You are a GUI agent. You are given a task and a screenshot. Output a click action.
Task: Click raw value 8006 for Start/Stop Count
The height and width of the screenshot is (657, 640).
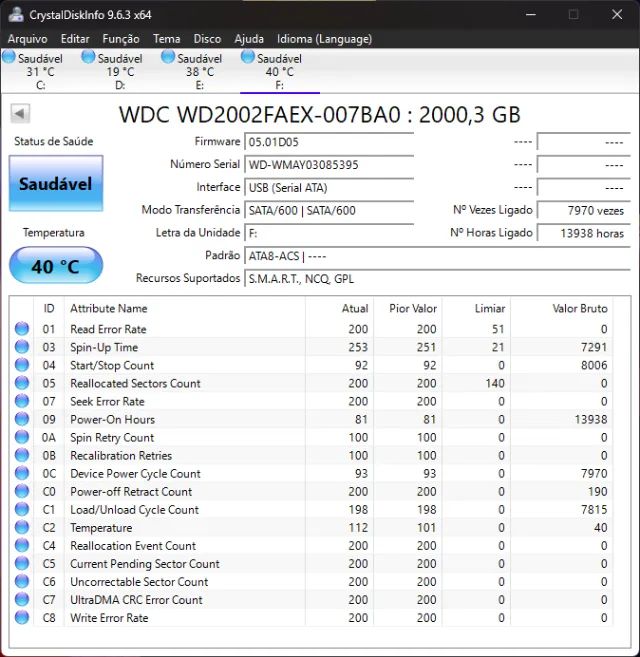click(594, 365)
